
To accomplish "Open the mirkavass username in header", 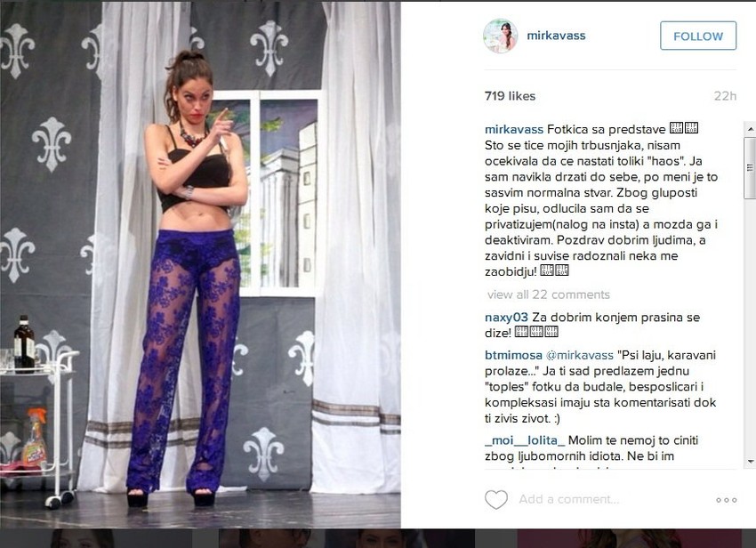I will [x=556, y=36].
